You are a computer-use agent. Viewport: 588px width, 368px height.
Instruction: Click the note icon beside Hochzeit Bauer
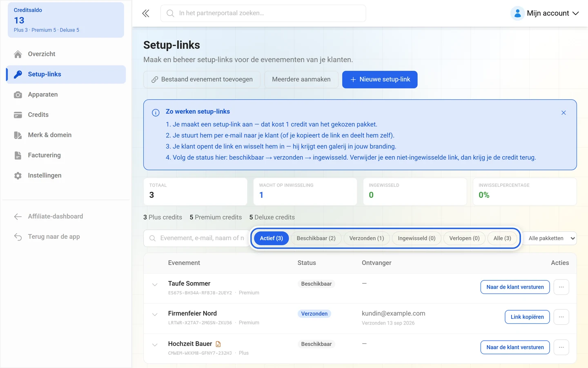click(x=218, y=344)
